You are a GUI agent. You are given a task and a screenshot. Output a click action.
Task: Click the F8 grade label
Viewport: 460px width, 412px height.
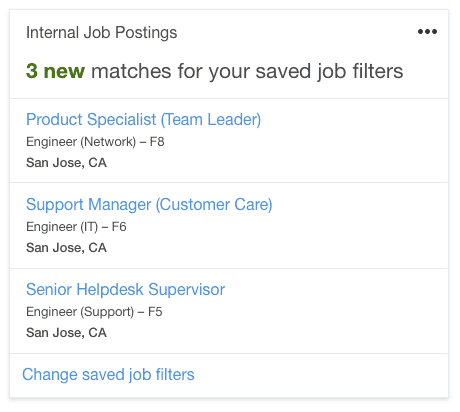[x=157, y=142]
